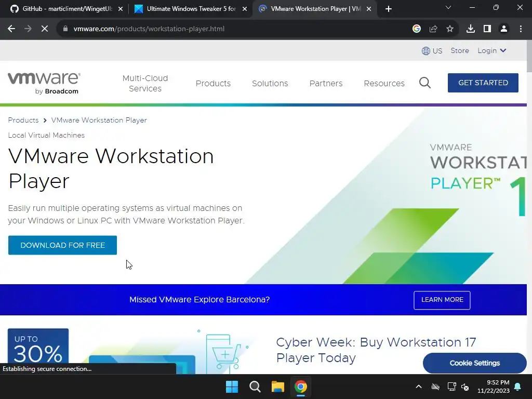Switch to Ultimate Windows Tweaker 5 tab
The image size is (532, 399).
click(x=190, y=9)
